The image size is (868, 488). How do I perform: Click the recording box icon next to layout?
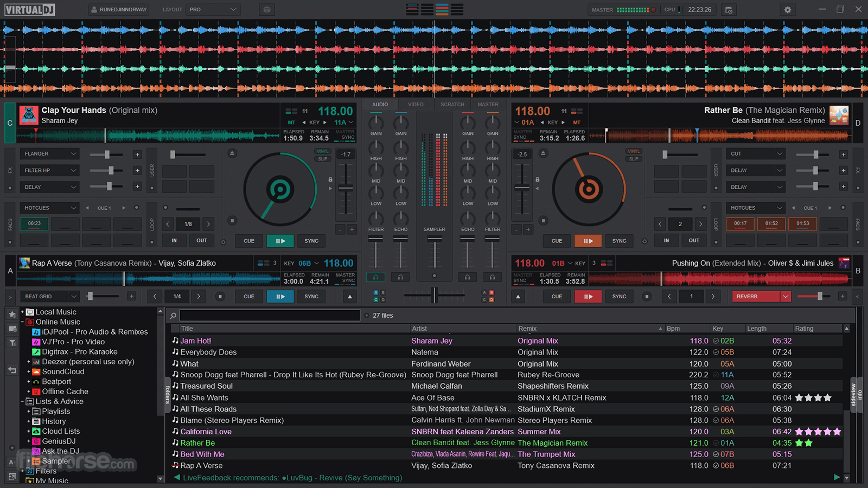click(266, 10)
